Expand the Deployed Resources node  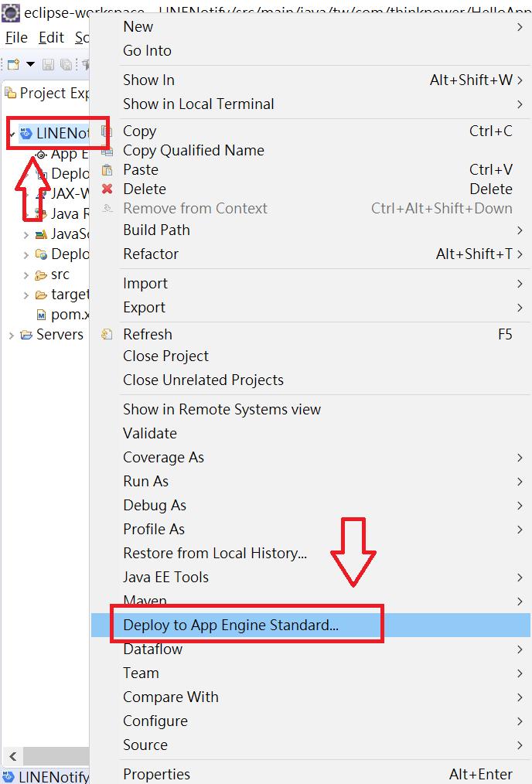tap(26, 255)
